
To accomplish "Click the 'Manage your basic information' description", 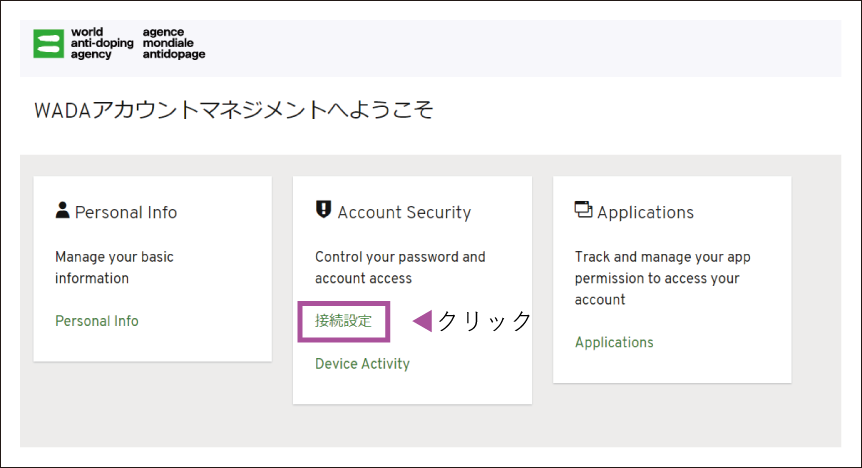I will pyautogui.click(x=114, y=267).
